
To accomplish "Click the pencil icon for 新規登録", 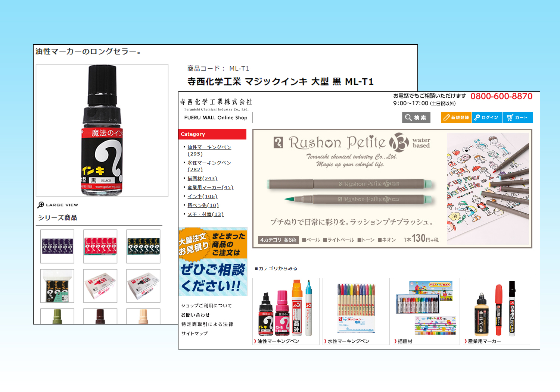I will [447, 117].
